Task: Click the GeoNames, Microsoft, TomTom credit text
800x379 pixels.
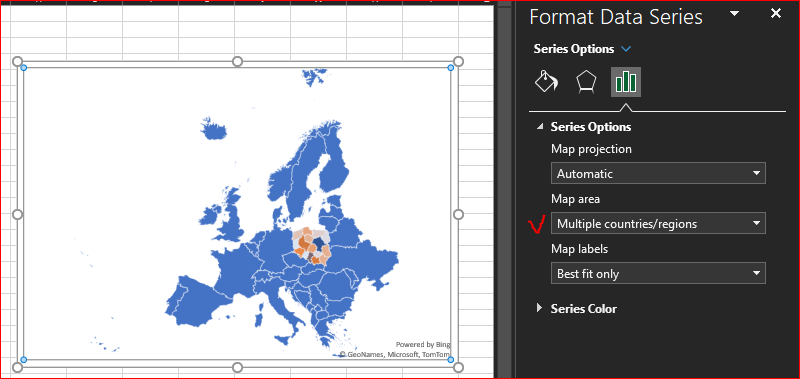Action: (x=395, y=354)
